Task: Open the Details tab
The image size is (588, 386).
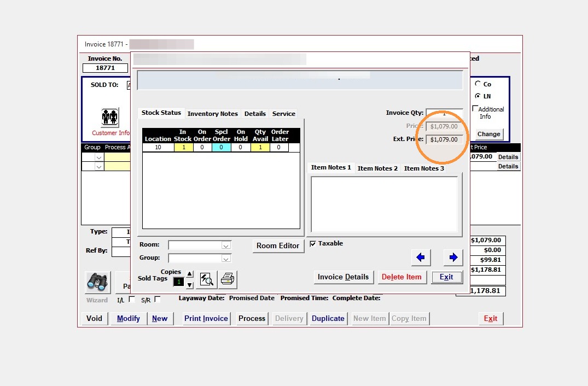Action: pyautogui.click(x=255, y=114)
